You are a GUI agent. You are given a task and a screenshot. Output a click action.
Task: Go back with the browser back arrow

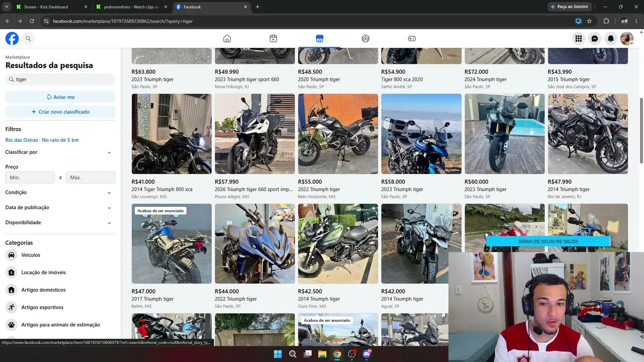coord(8,21)
